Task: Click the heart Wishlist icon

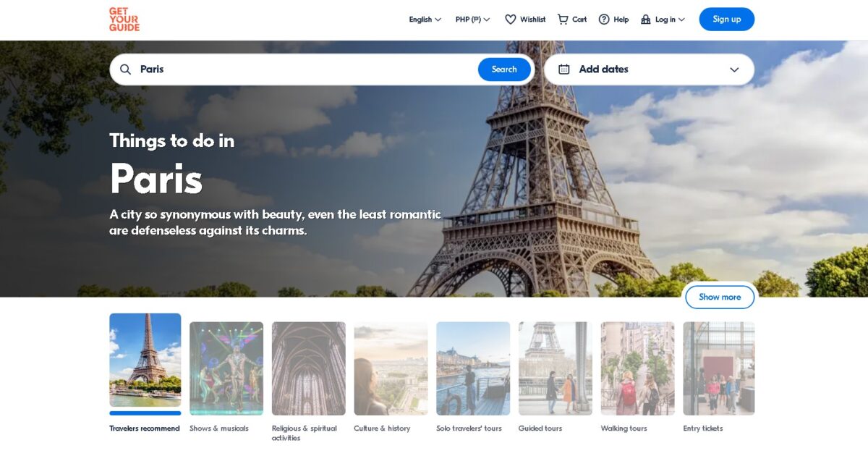Action: pyautogui.click(x=511, y=20)
